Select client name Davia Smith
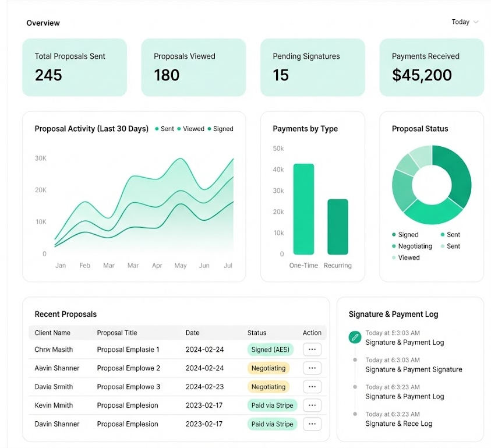This screenshot has height=448, width=491. coord(54,387)
